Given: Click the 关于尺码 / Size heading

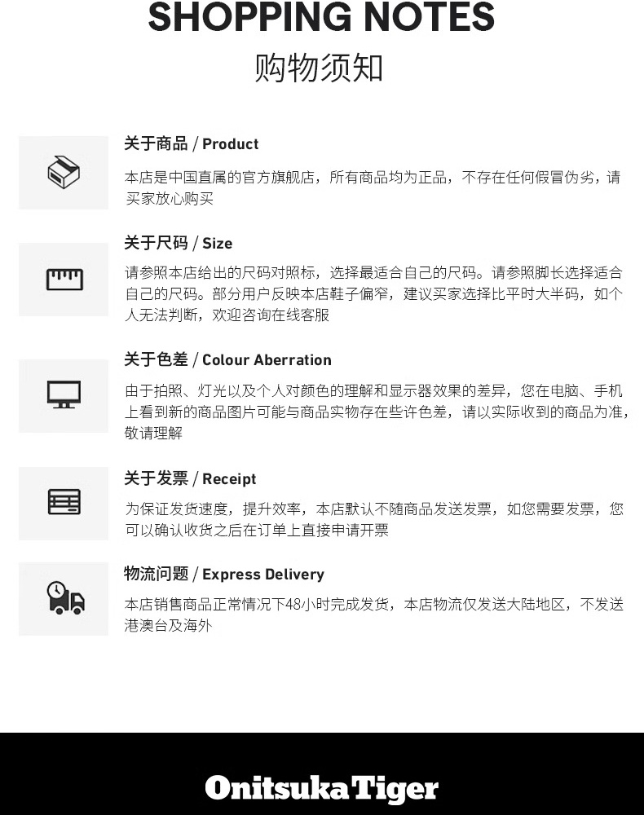Looking at the screenshot, I should 179,243.
